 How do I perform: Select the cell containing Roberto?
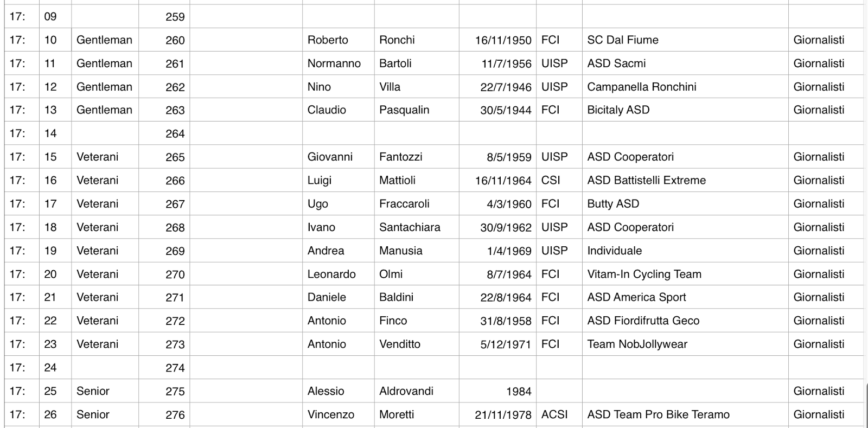[x=338, y=40]
